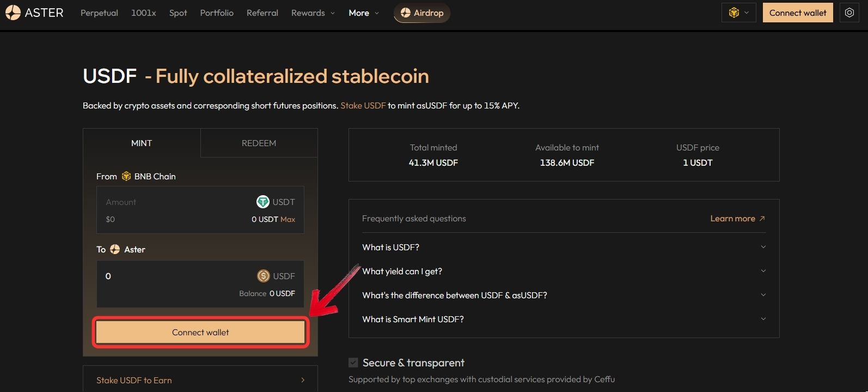Image resolution: width=868 pixels, height=392 pixels.
Task: Click the USDF coin icon
Action: click(264, 276)
